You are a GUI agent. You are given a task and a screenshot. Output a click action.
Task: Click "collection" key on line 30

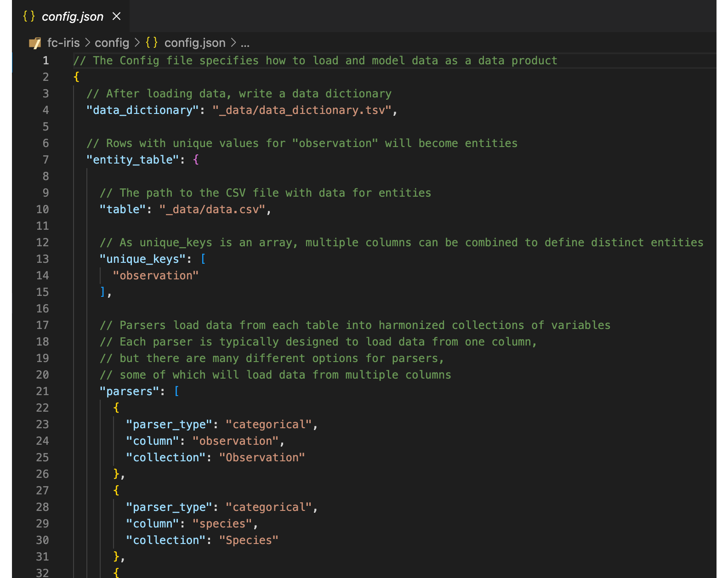coord(166,540)
